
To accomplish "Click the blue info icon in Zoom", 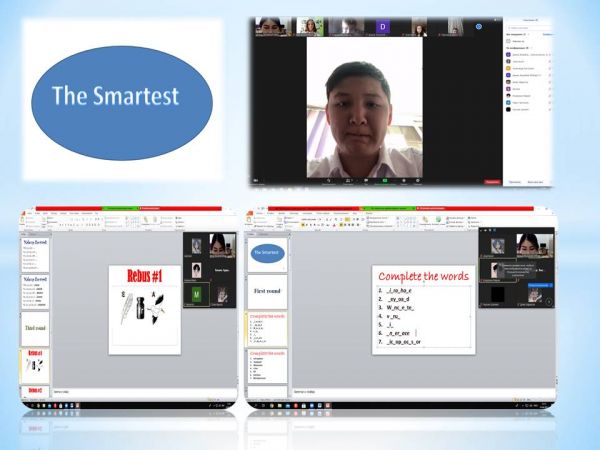I will [x=479, y=26].
